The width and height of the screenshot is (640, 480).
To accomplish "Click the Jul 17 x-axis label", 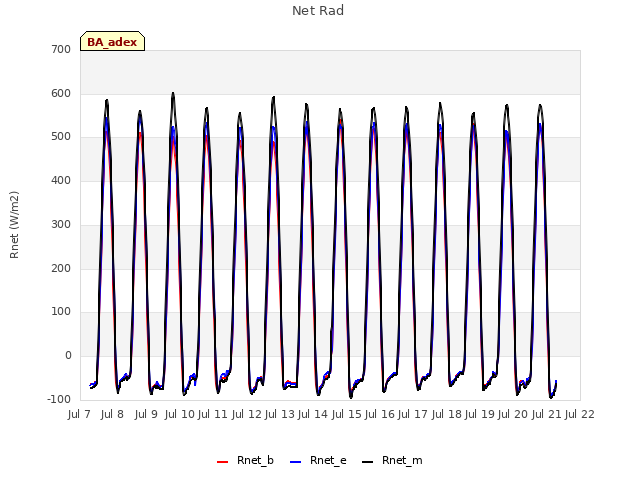I will pos(413,414).
